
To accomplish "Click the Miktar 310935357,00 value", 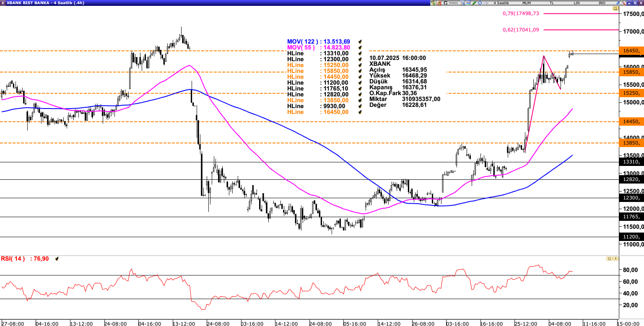I will coord(421,99).
